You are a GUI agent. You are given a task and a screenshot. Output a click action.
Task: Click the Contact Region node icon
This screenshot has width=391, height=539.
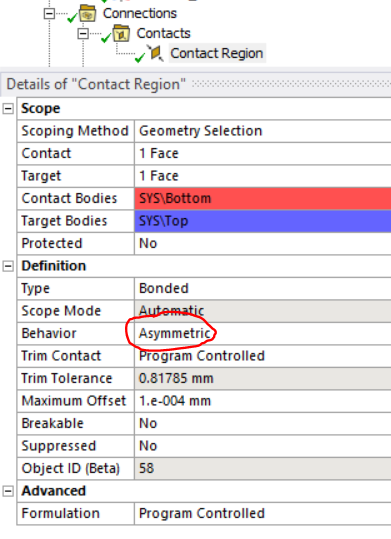coord(155,54)
